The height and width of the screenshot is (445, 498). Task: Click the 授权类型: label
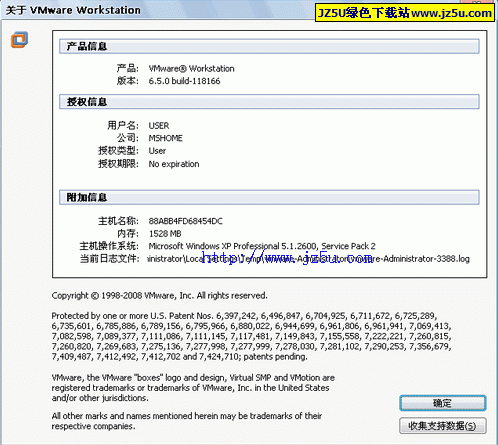(118, 150)
